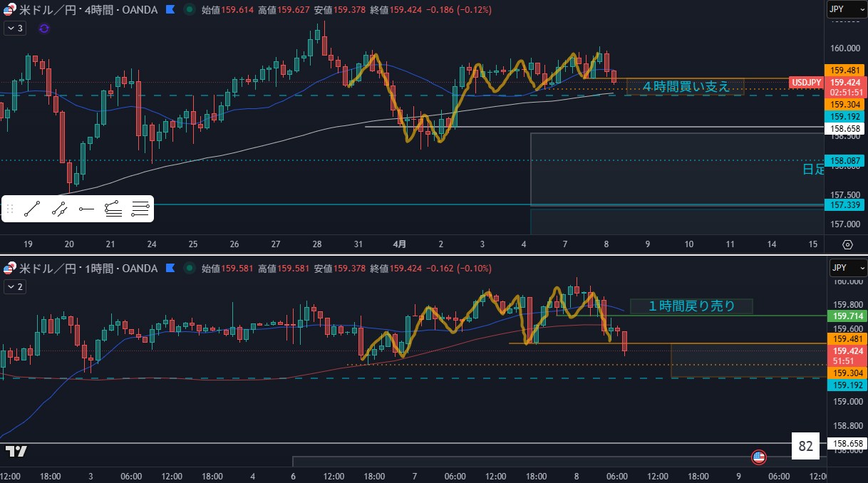Click the 米ドル/円 4時間 OANDA symbol title
Viewport: 868px width, 483px height.
point(86,10)
